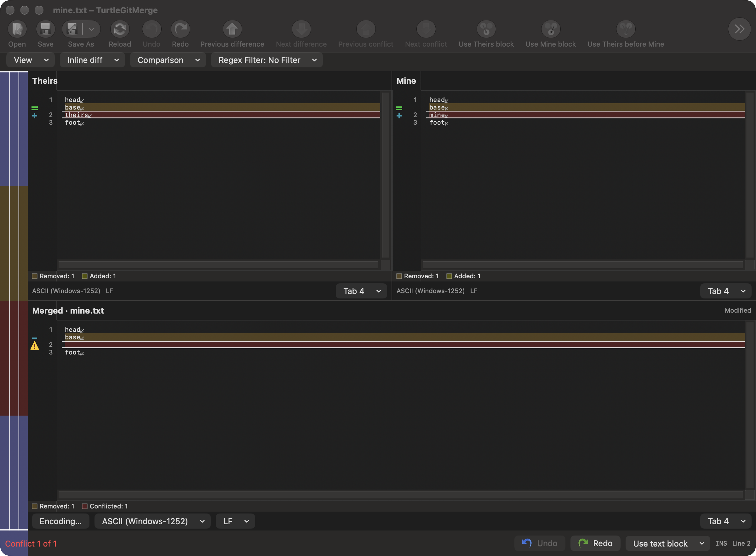Click the 'theirs' line in Theirs pane
Screen dimensions: 756x556
221,115
